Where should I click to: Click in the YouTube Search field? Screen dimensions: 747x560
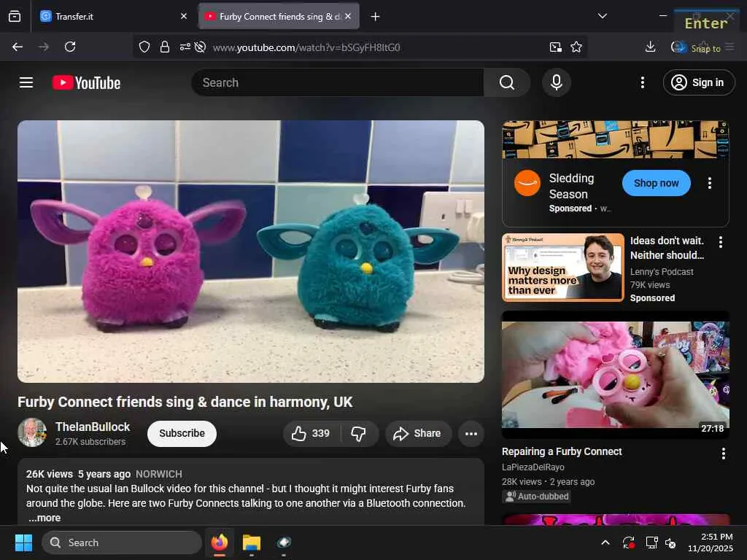[338, 82]
